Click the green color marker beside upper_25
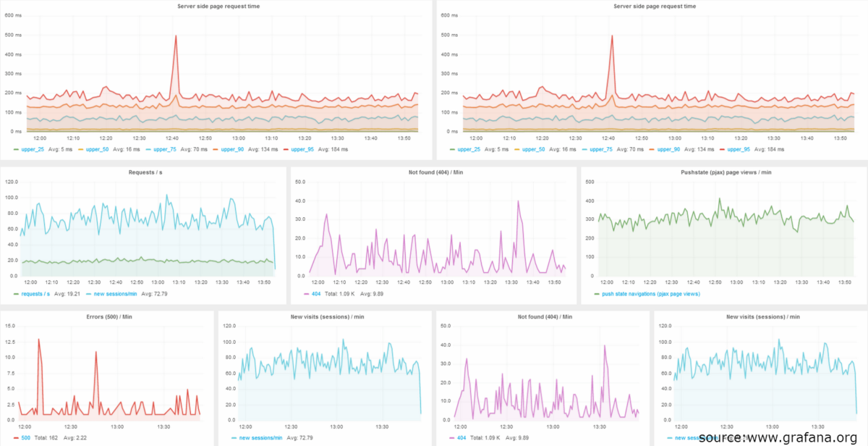 click(x=16, y=148)
